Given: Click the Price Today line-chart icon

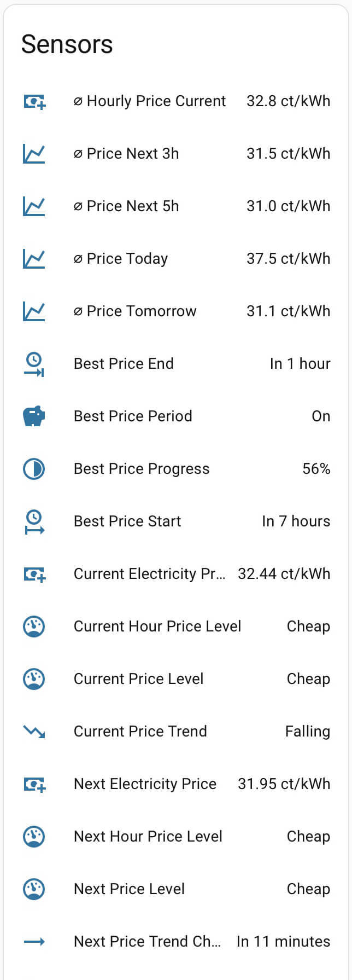Looking at the screenshot, I should pos(34,259).
